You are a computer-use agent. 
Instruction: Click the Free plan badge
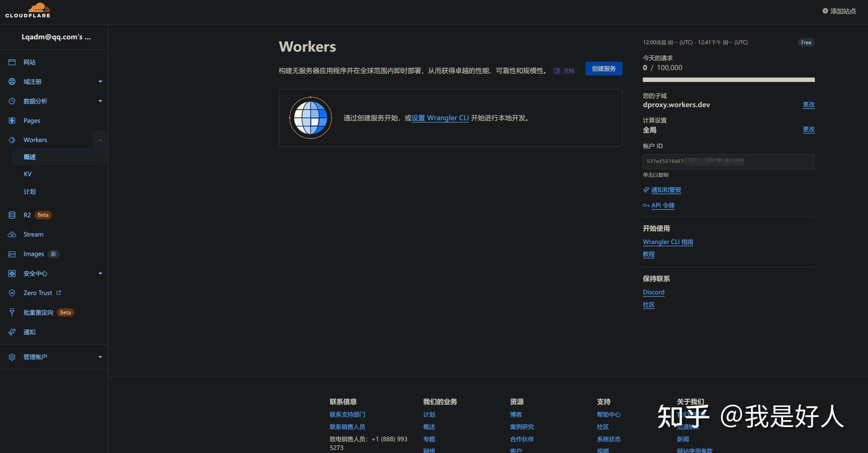806,43
